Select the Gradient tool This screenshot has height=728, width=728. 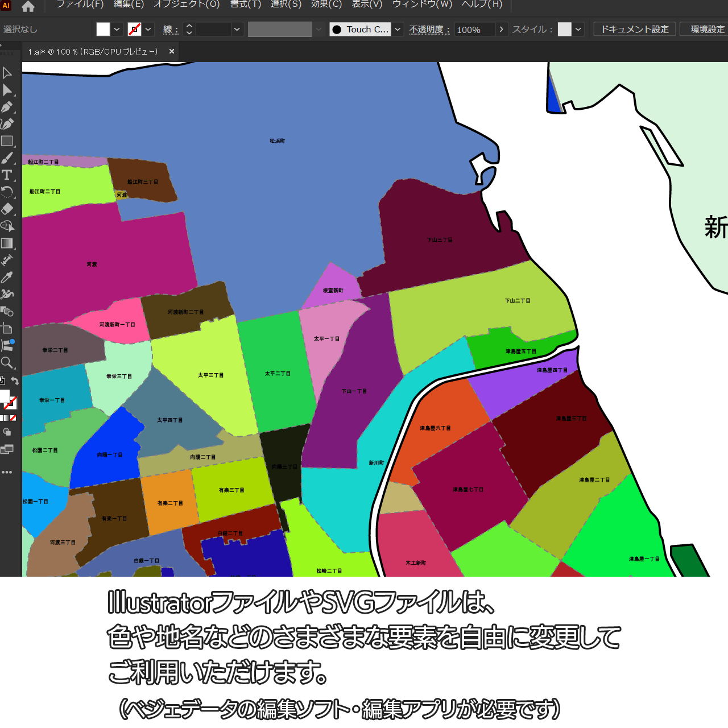pos(7,243)
